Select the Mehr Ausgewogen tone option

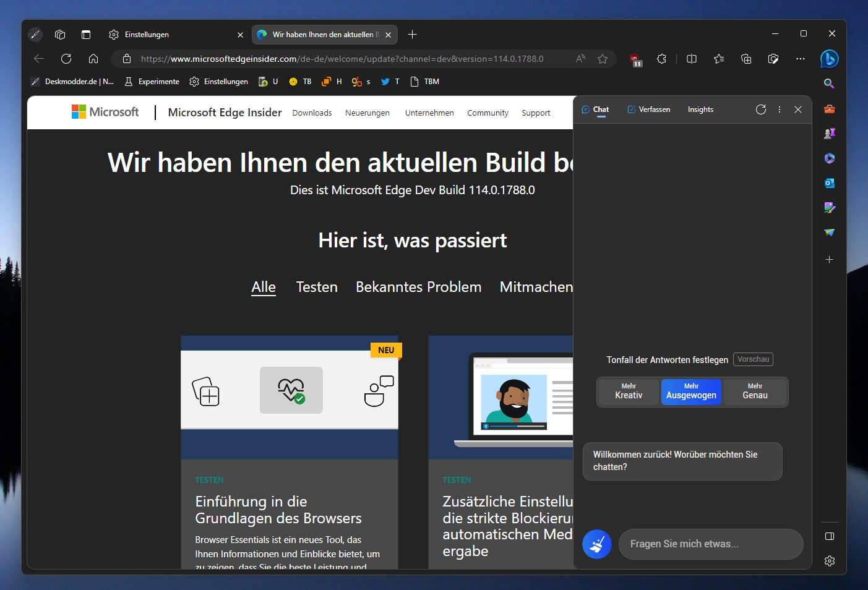pyautogui.click(x=691, y=391)
